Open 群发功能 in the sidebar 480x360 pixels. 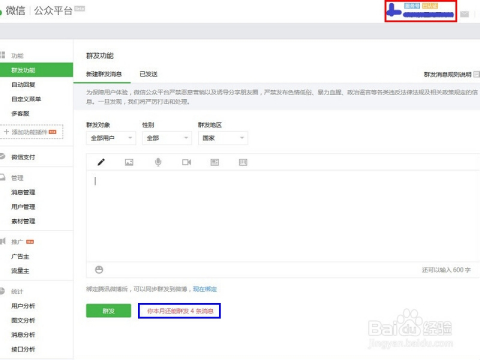[36, 70]
